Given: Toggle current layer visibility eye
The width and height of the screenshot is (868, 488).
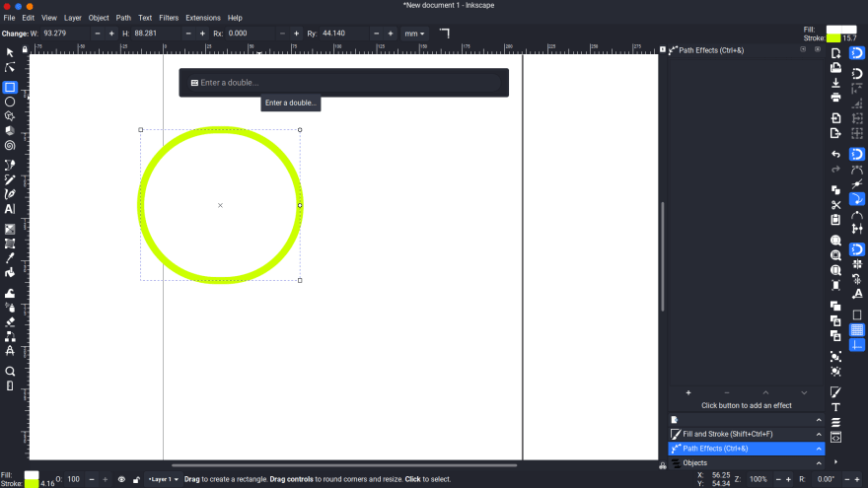Looking at the screenshot, I should tap(121, 480).
